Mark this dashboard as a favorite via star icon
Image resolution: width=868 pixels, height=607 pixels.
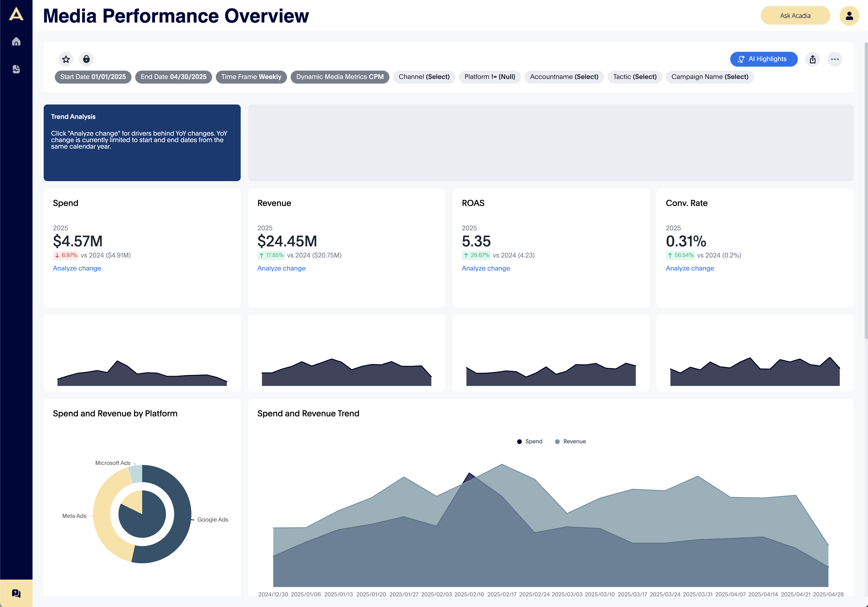[66, 59]
